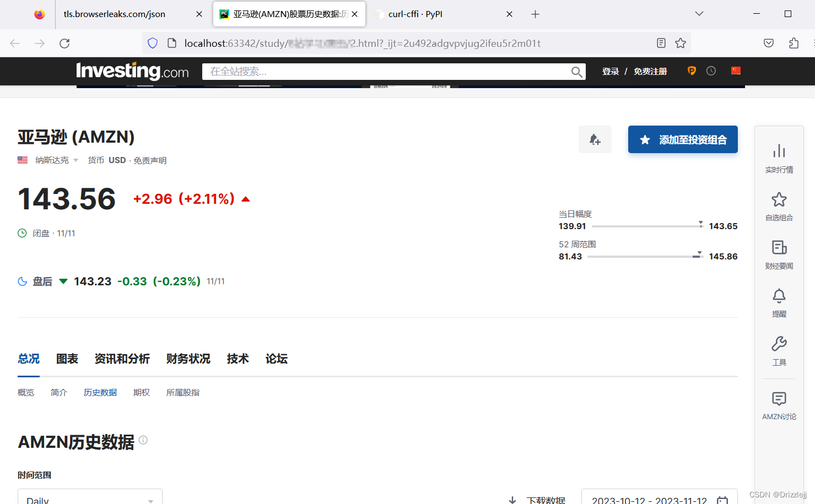The height and width of the screenshot is (504, 815).
Task: Open the recent history clock icon in the header
Action: 711,71
